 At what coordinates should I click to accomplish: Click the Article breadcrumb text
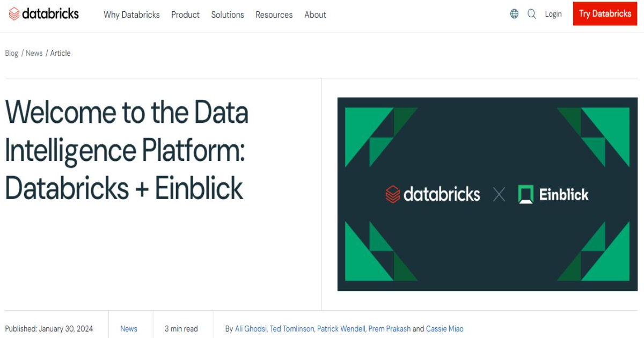(60, 53)
